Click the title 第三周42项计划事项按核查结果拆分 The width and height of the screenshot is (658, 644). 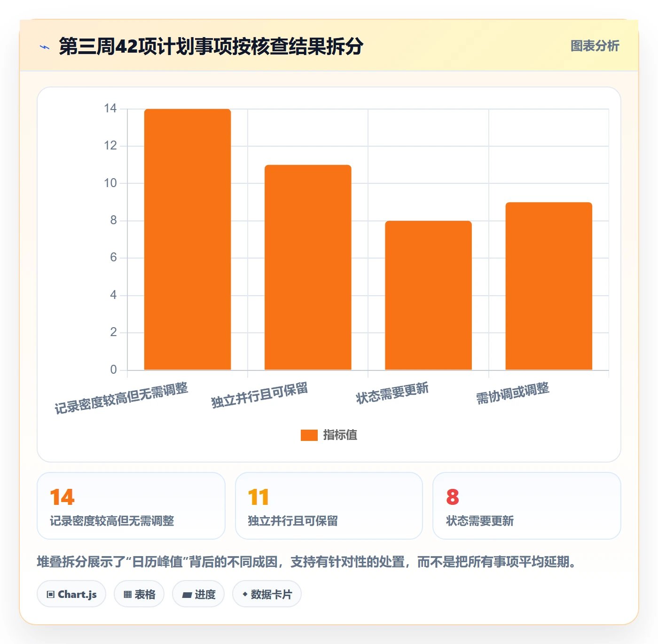(211, 46)
